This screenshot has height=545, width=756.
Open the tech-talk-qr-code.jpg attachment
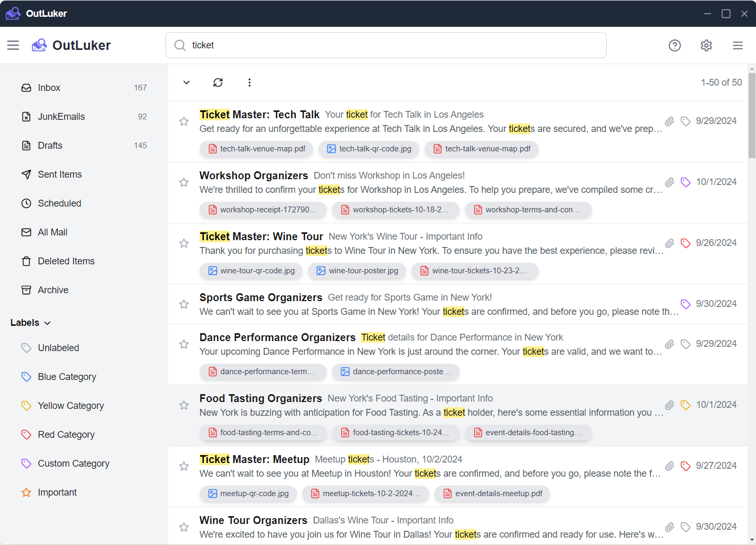click(x=369, y=149)
